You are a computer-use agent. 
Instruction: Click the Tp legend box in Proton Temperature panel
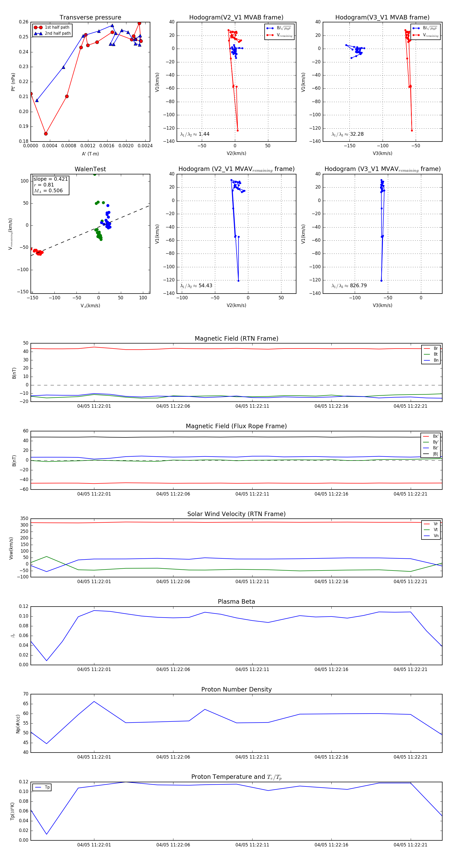(x=42, y=787)
